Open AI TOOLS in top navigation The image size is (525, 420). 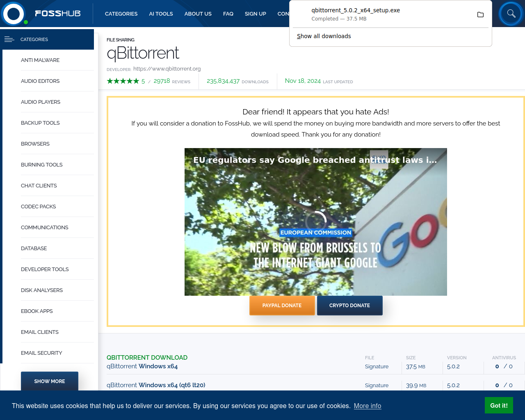tap(161, 14)
